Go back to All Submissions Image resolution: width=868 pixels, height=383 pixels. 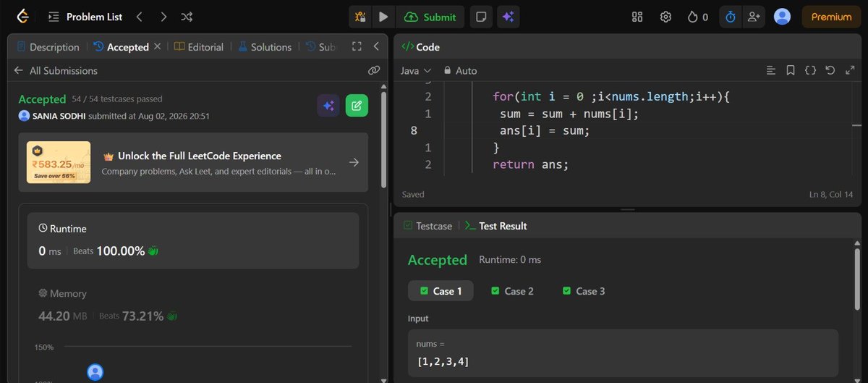(x=56, y=70)
